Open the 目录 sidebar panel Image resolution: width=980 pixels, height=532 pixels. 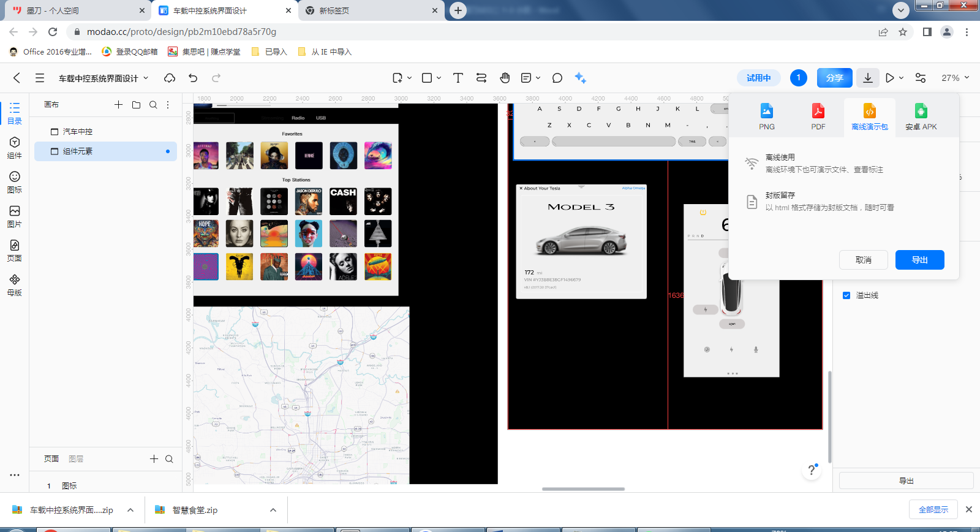[x=15, y=113]
